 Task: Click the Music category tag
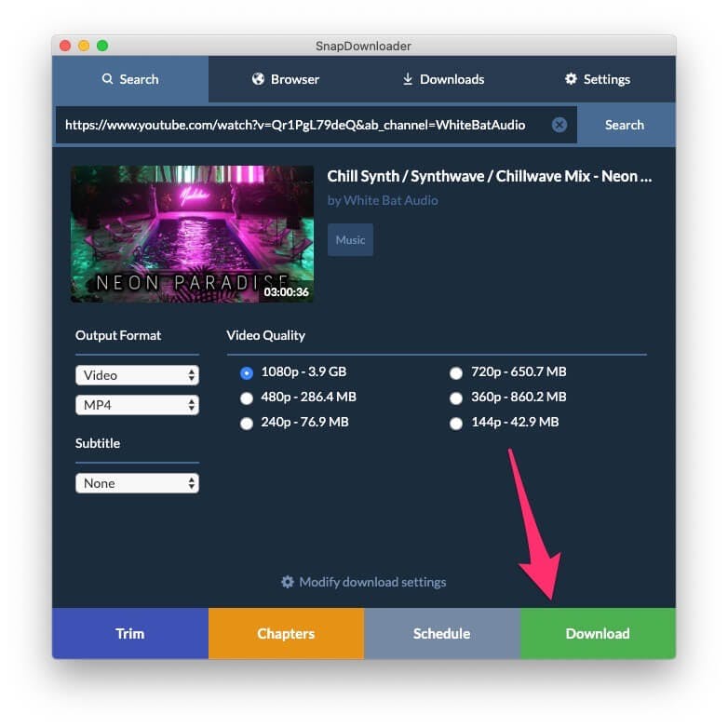(x=351, y=239)
